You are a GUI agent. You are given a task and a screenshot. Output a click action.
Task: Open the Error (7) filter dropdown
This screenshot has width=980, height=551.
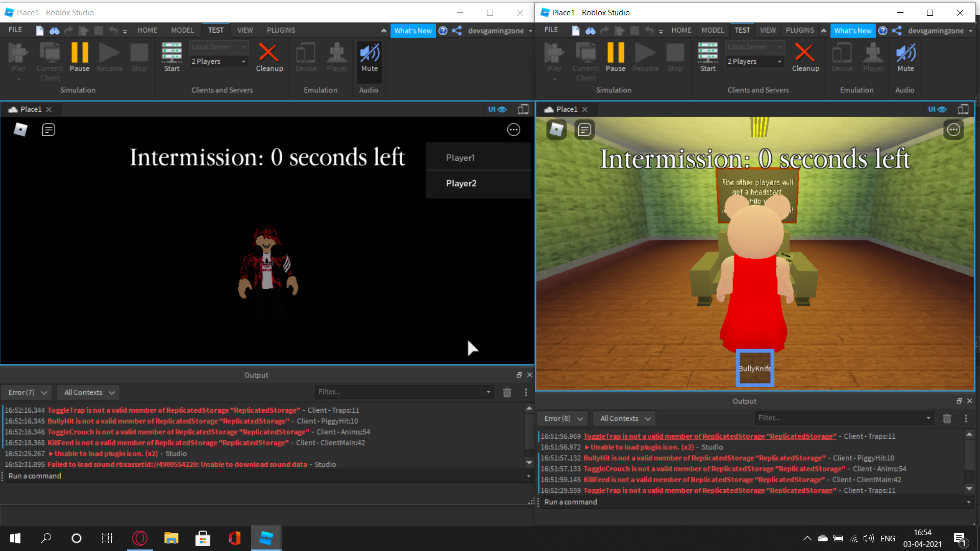click(x=26, y=392)
